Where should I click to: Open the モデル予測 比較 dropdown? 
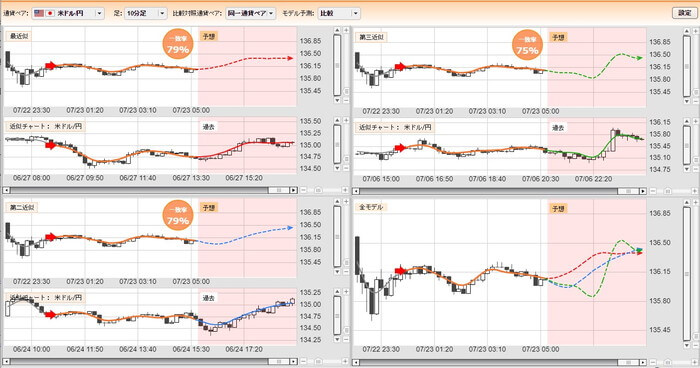(339, 13)
